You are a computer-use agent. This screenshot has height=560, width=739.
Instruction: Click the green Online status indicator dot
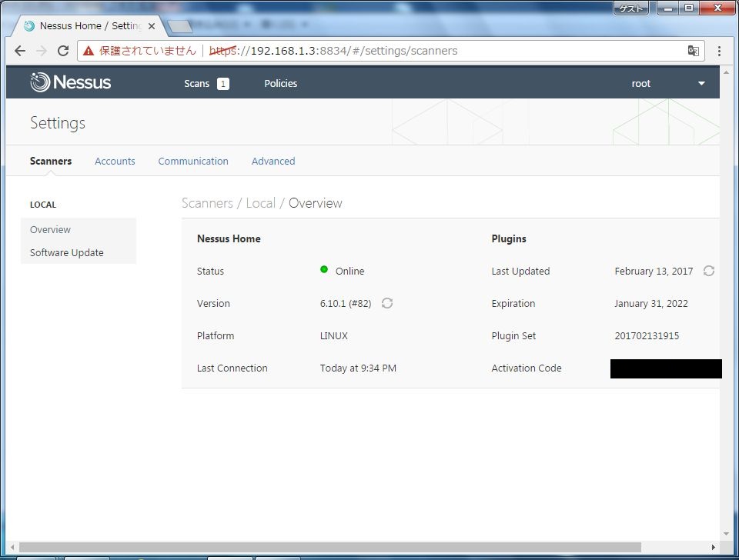coord(324,269)
